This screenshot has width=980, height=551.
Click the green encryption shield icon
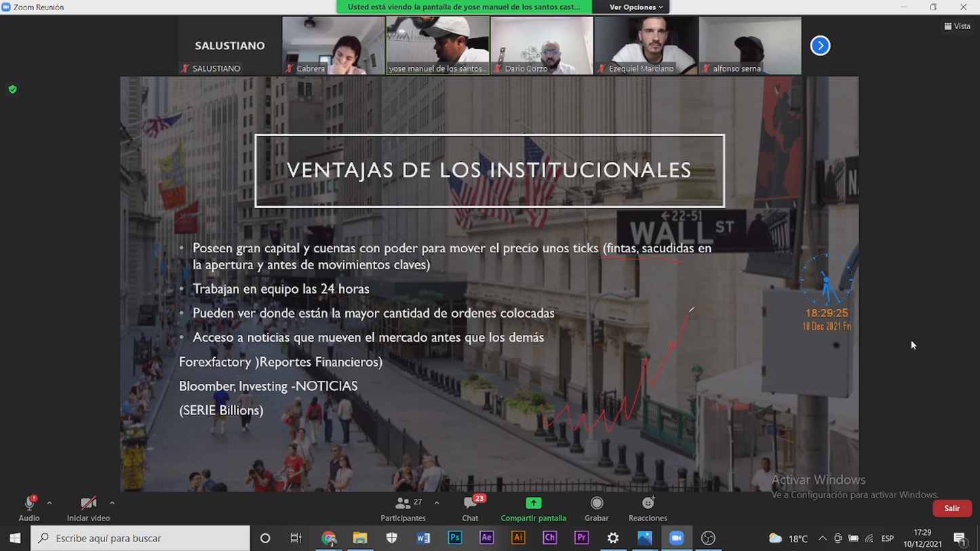[x=12, y=89]
